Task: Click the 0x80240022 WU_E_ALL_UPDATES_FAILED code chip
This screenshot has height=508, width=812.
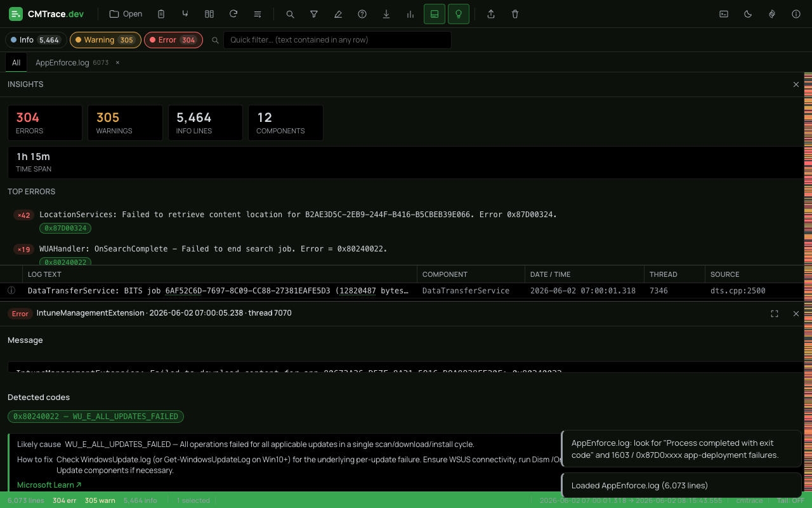Action: [x=96, y=417]
